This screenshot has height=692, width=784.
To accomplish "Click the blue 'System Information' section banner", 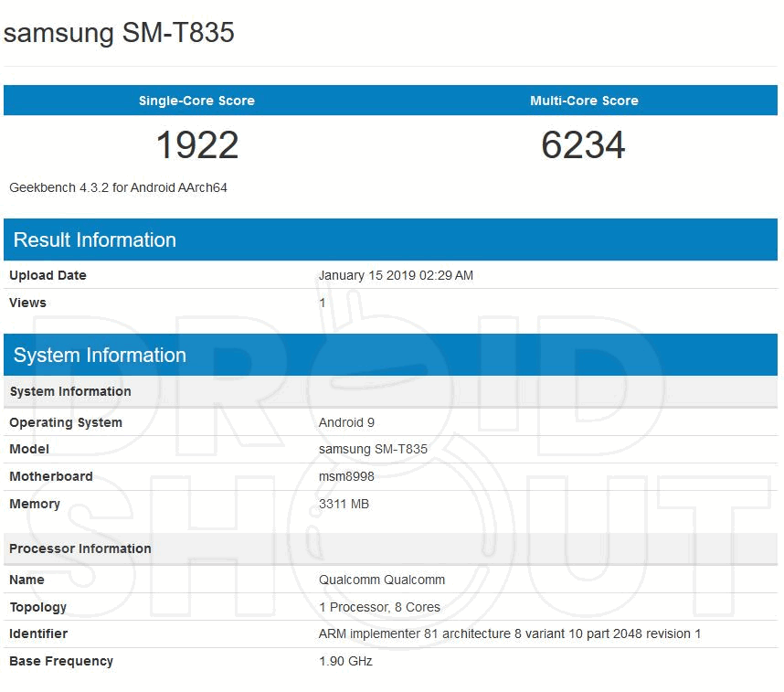I will 390,355.
